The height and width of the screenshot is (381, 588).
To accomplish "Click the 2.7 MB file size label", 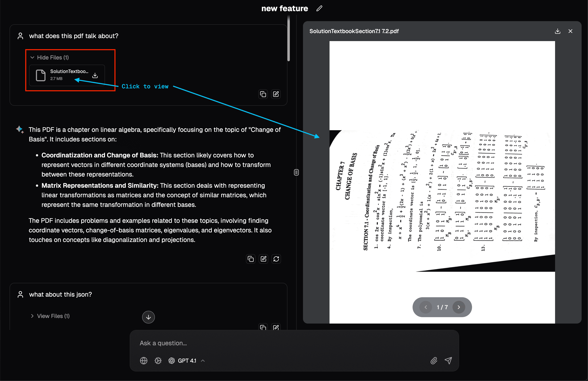I will [56, 79].
